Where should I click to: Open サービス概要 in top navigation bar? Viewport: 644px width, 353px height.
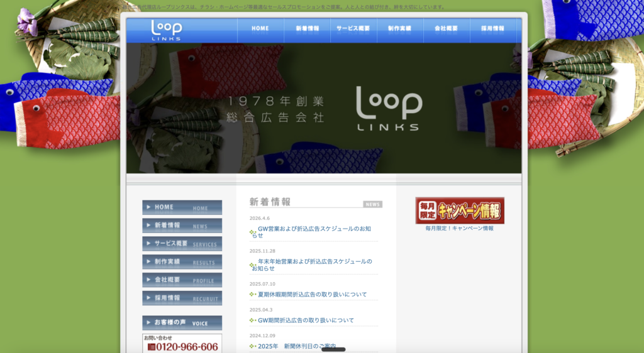pos(353,30)
